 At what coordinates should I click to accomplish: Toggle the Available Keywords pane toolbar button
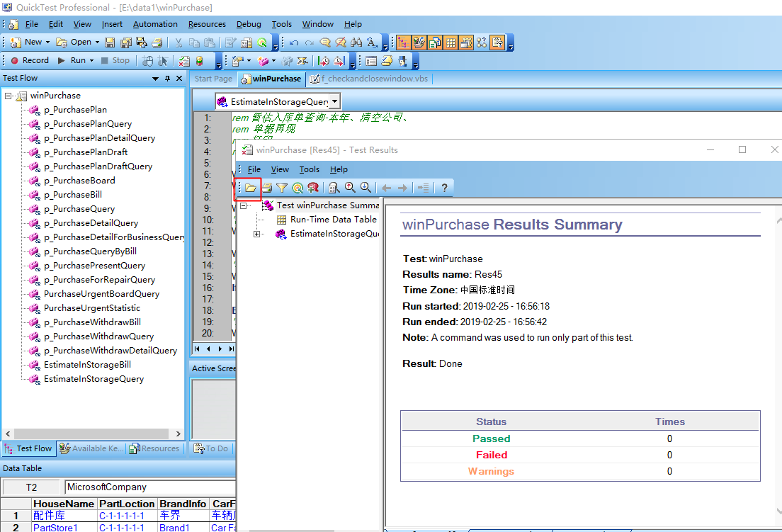[x=419, y=43]
